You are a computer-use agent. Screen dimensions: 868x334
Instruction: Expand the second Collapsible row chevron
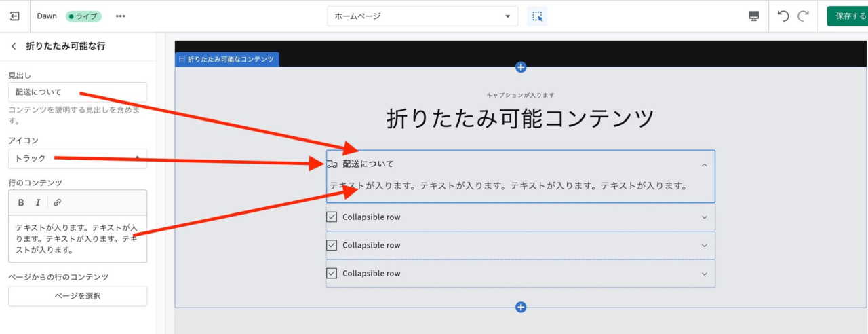pos(705,245)
